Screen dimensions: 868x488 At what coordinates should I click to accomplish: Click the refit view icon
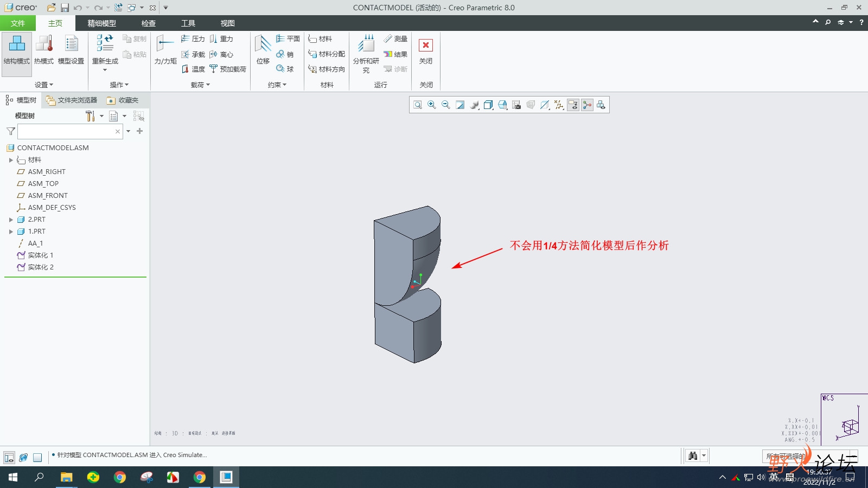coord(418,105)
